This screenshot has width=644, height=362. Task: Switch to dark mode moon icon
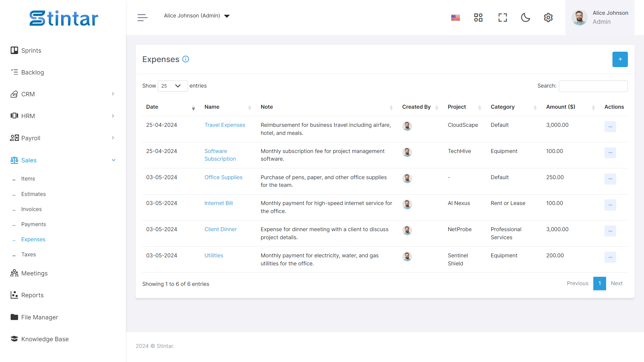click(525, 17)
